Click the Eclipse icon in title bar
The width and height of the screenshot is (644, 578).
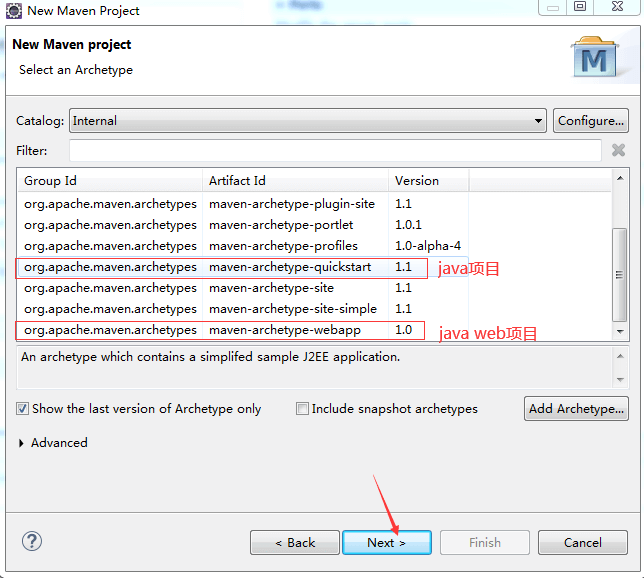coord(14,11)
